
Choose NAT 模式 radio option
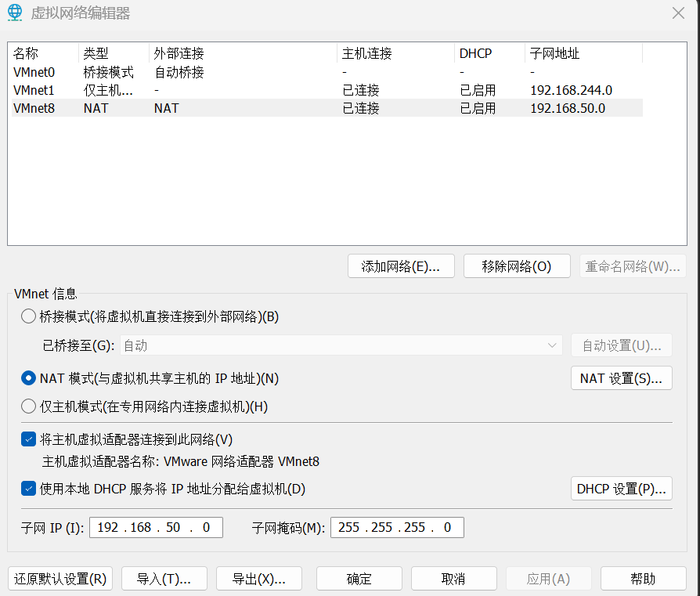(28, 378)
